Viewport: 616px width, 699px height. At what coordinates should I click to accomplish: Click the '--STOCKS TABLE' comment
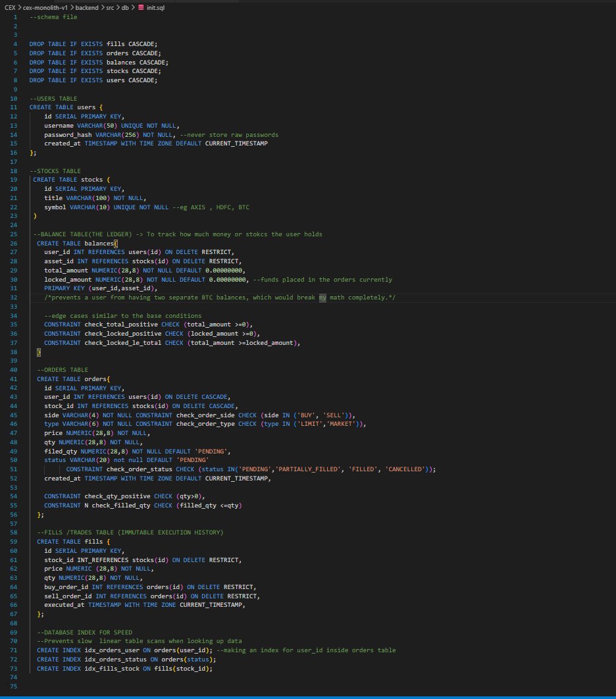click(55, 170)
